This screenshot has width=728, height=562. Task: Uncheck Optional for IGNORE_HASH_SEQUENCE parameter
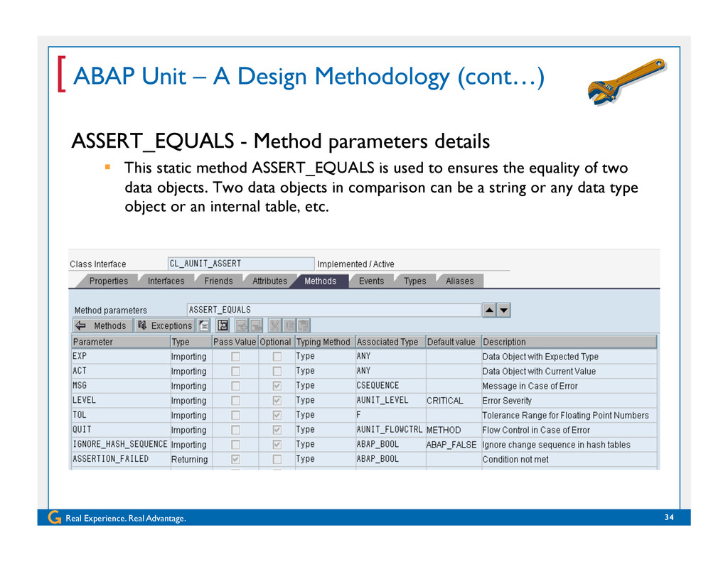277,445
